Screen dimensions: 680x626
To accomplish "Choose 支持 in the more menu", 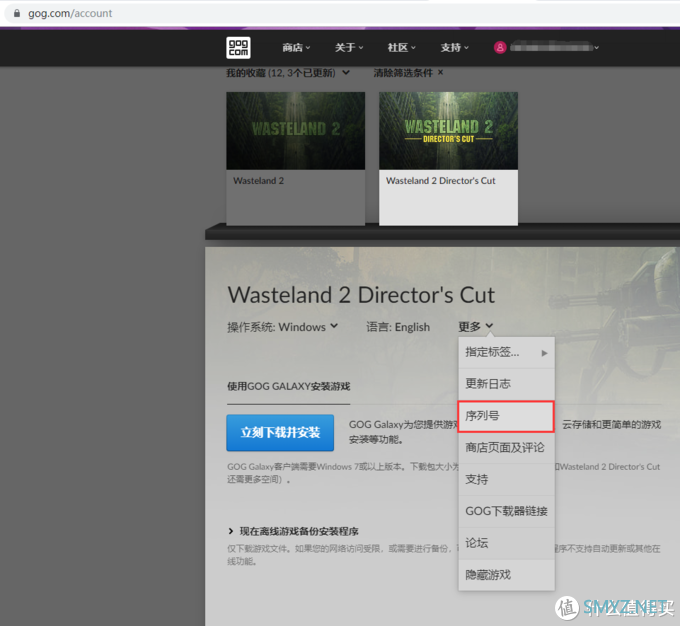I will pyautogui.click(x=506, y=479).
